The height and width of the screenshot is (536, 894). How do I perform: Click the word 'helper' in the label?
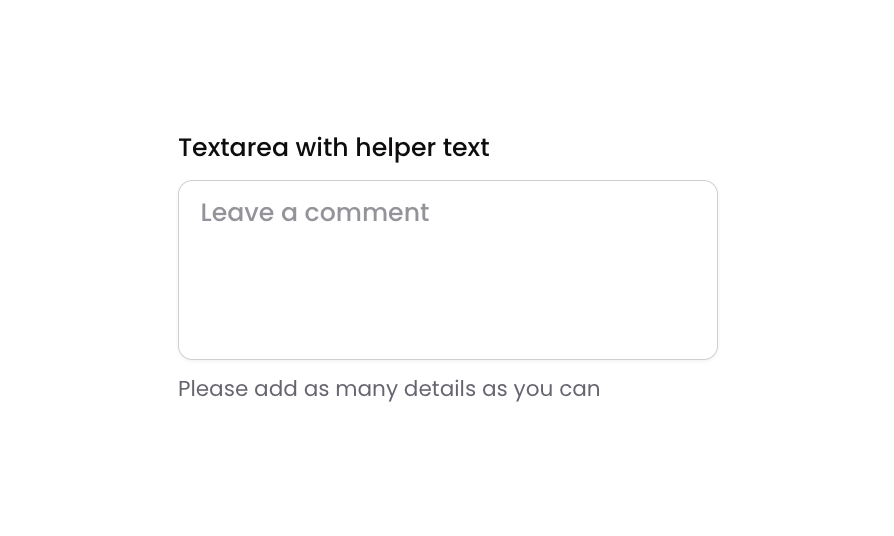click(x=395, y=148)
